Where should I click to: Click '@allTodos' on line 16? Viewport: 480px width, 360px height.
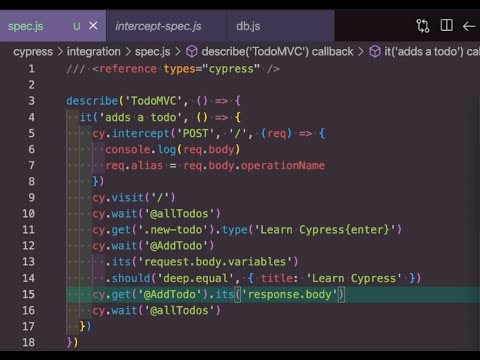coord(179,310)
